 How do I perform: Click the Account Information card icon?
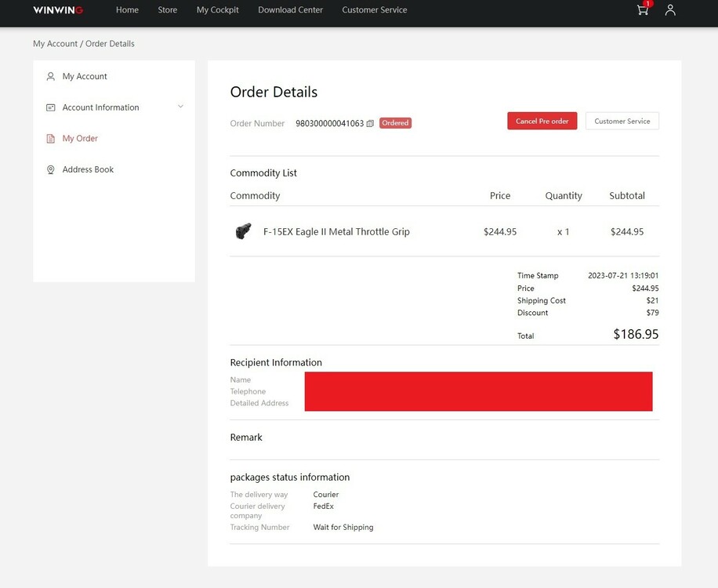(51, 107)
